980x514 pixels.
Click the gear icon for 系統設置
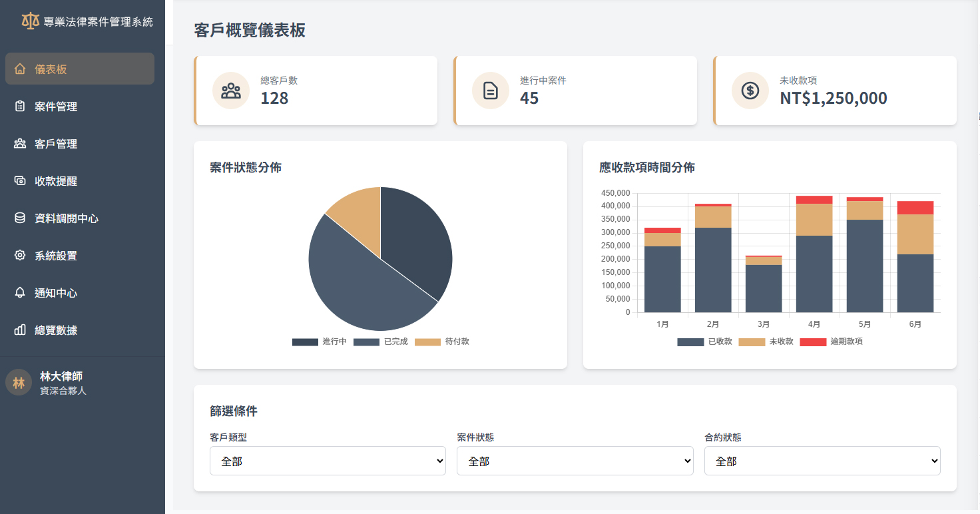20,256
